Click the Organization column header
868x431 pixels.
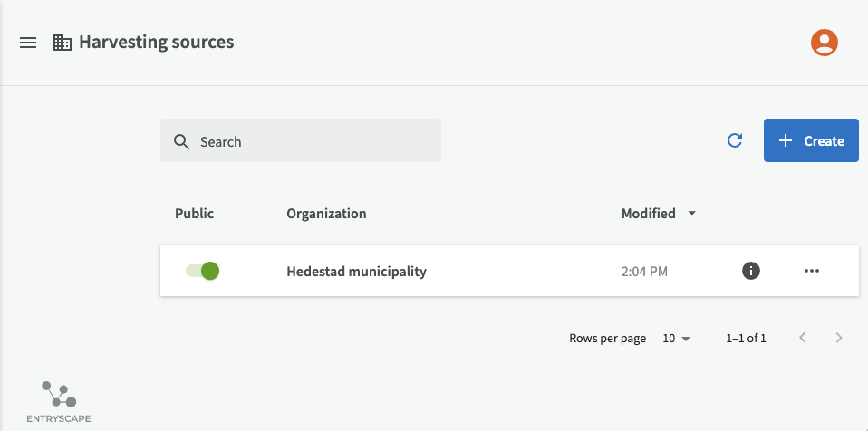(x=326, y=214)
